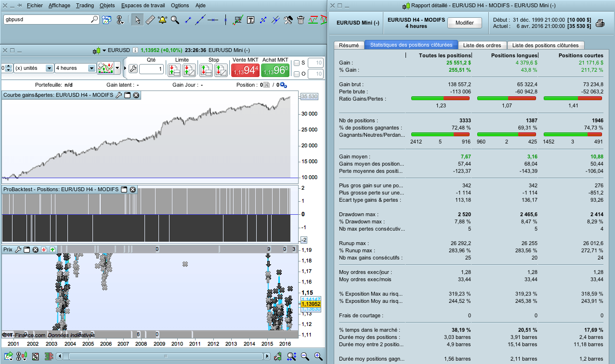Viewport: 615px width, 364px height.
Task: Open the Trading menu
Action: (x=85, y=5)
